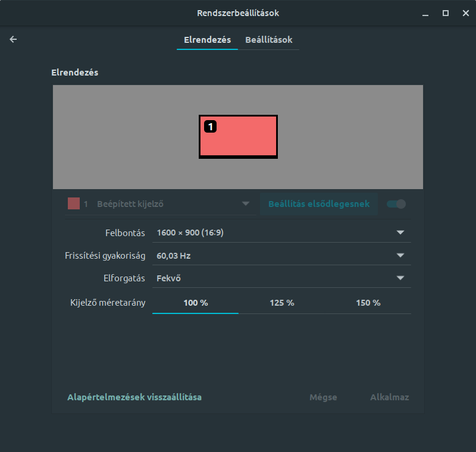Click the Elrendezés section heading
The width and height of the screenshot is (476, 452).
point(75,73)
